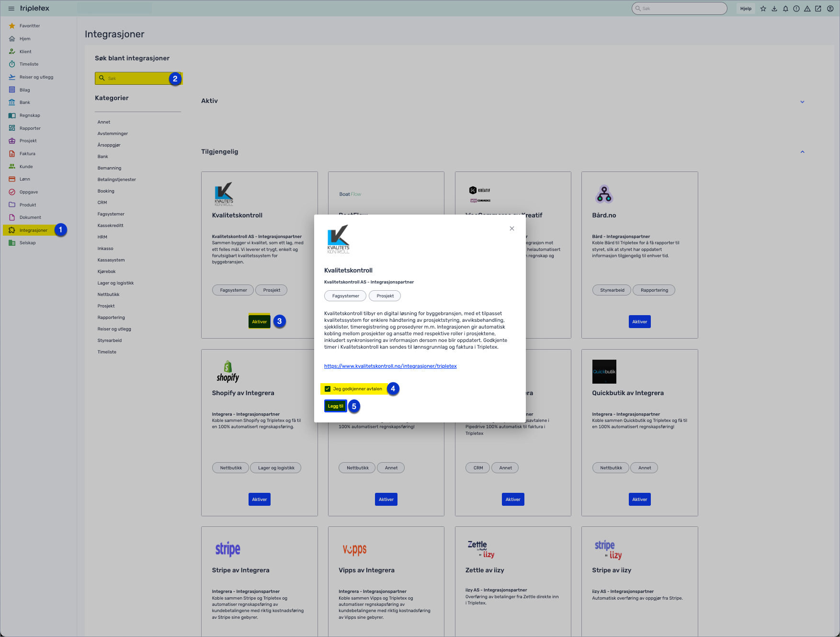Uncheck the Jeg godkjenner avtalen checkbox
840x637 pixels.
point(328,389)
